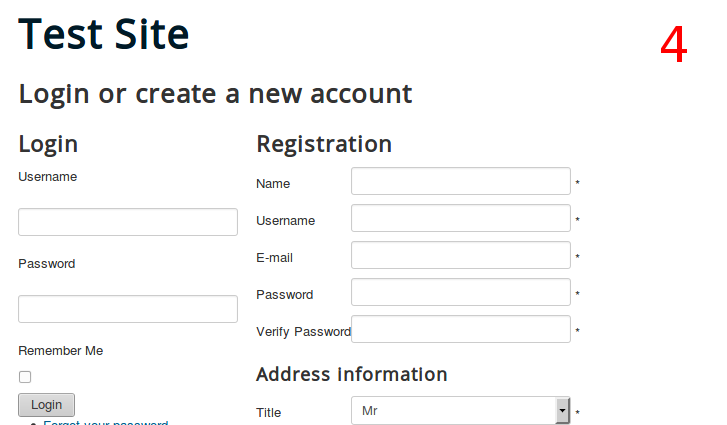Click the Verify Password label
The height and width of the screenshot is (425, 727).
(x=303, y=332)
